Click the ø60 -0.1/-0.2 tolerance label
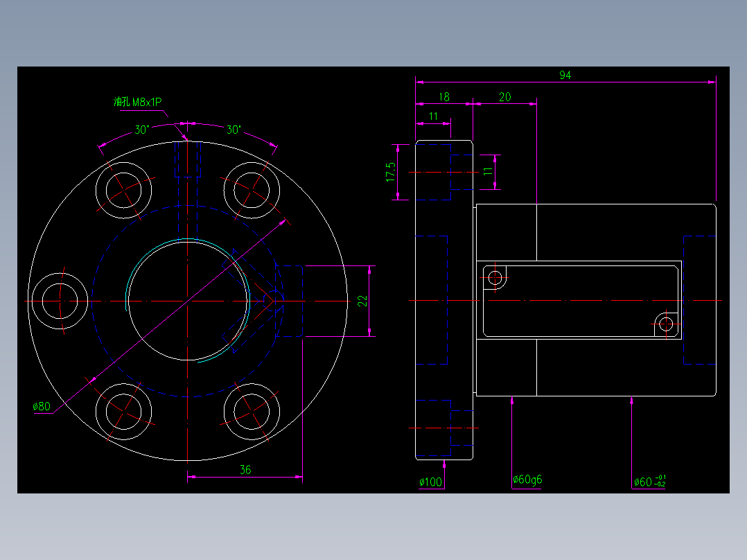 point(650,482)
